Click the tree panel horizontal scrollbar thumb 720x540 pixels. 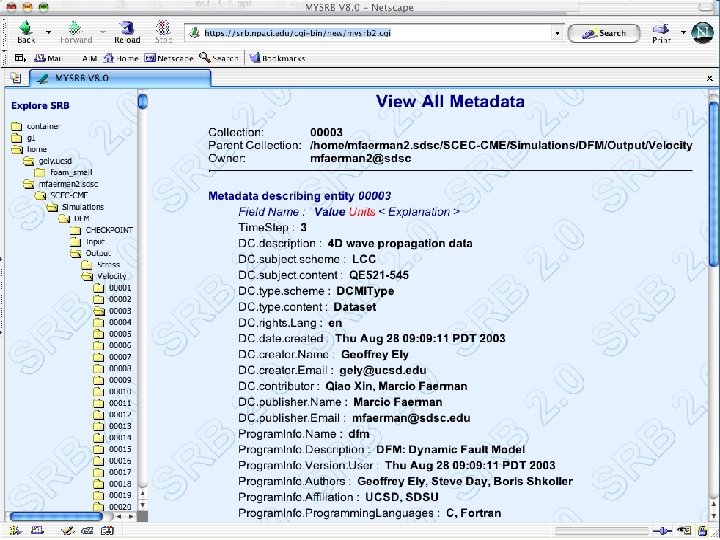(x=56, y=517)
